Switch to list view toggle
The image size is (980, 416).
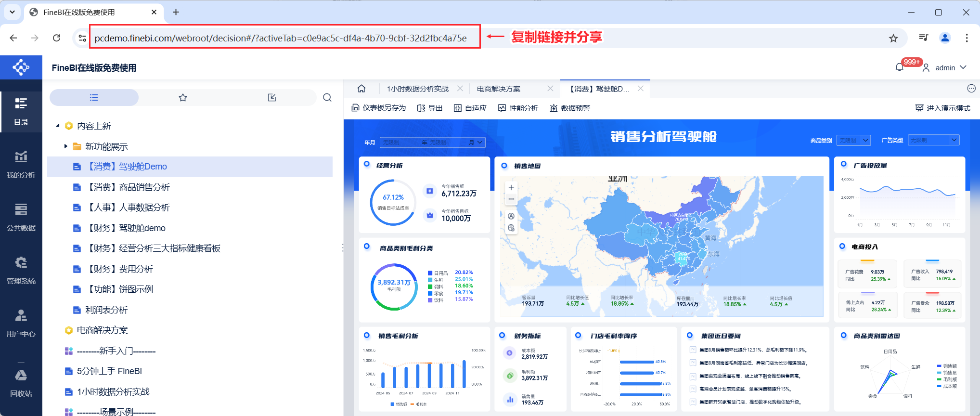[94, 98]
